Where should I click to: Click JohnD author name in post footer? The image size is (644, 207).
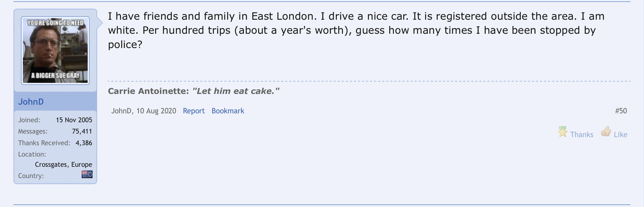(121, 111)
